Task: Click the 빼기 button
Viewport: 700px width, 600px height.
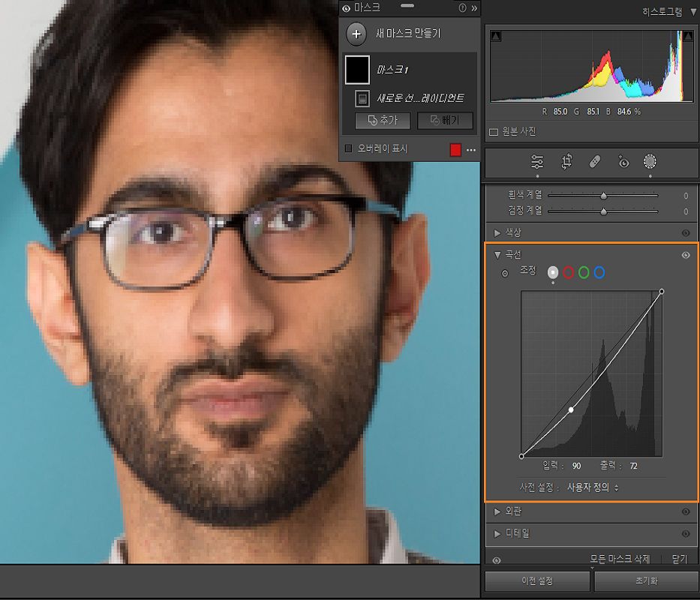Action: click(445, 121)
